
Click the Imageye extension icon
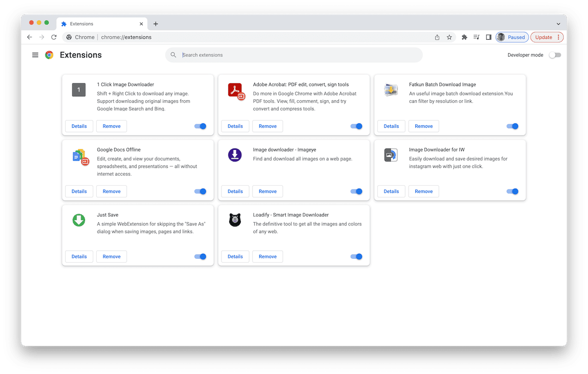click(235, 155)
